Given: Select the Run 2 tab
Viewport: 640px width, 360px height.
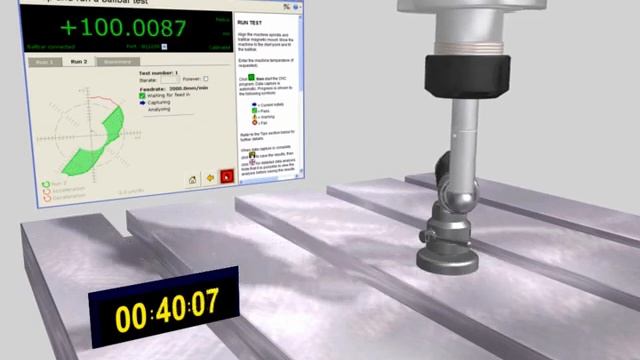Looking at the screenshot, I should point(79,62).
